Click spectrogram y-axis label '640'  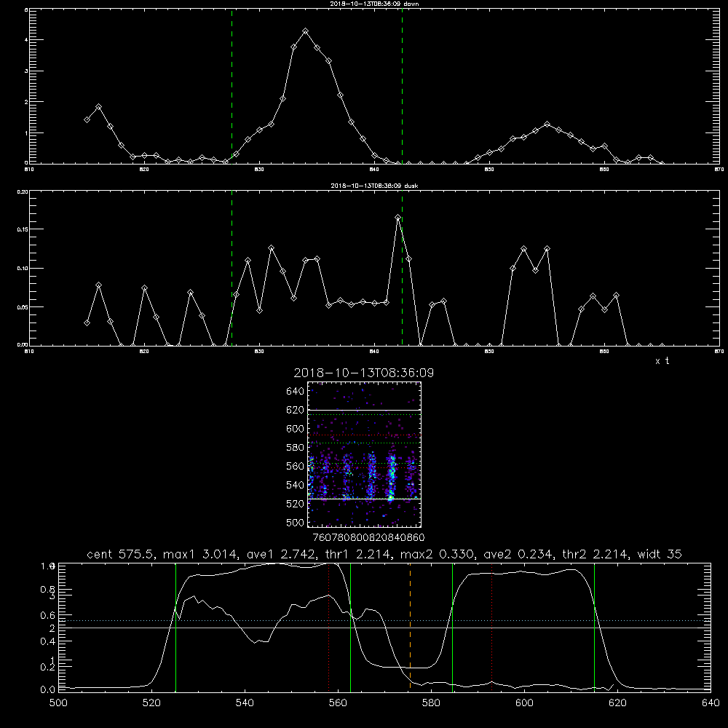click(x=296, y=392)
